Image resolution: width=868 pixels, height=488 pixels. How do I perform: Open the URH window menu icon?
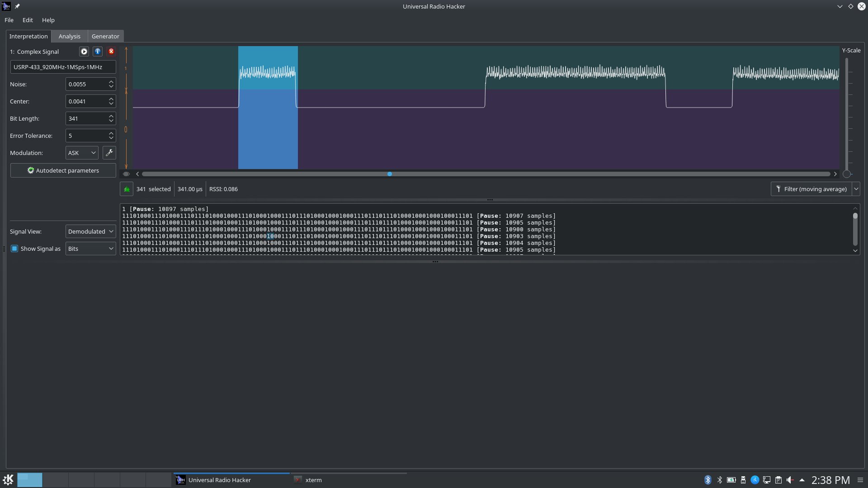point(6,6)
